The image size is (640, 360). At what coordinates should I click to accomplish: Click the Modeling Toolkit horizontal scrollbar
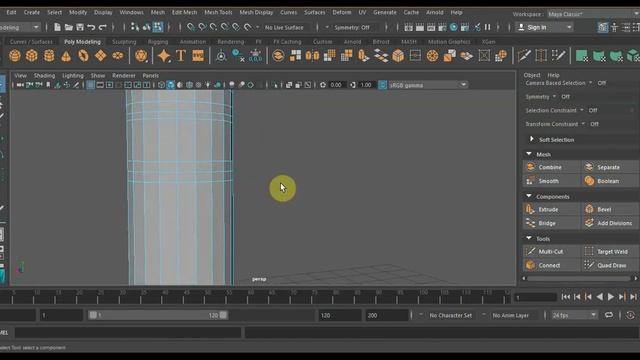coord(579,278)
